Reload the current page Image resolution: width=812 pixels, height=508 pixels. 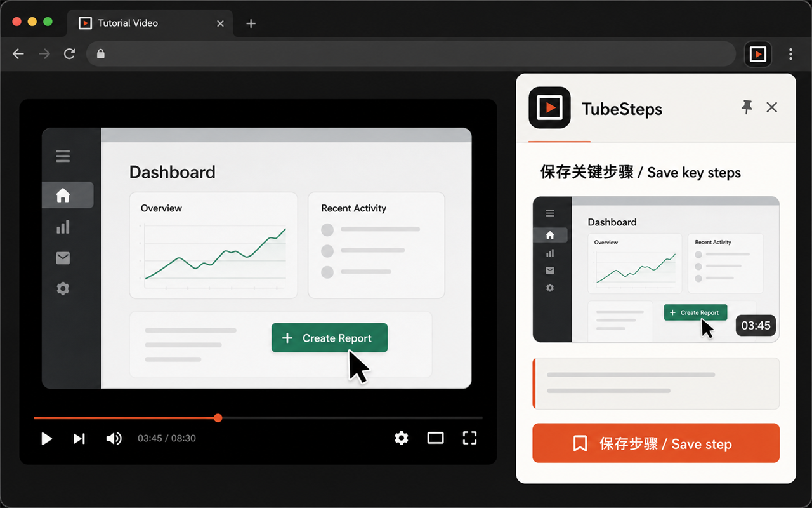coord(70,54)
